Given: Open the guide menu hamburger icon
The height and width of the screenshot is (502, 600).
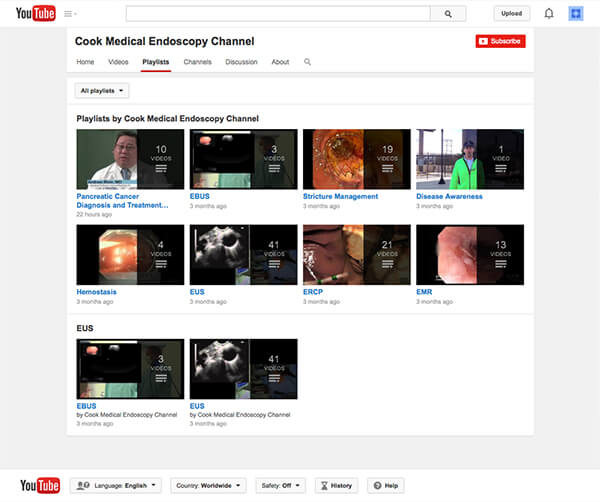Looking at the screenshot, I should coord(70,14).
